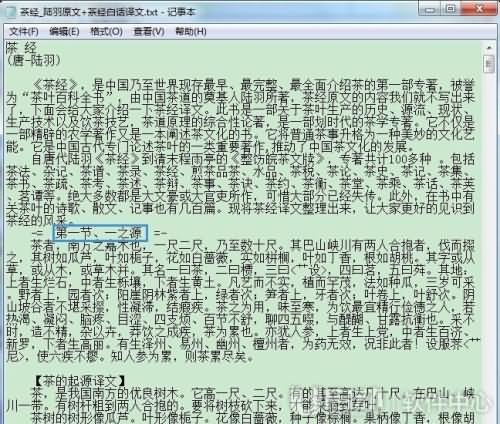Click the title line '茶 经'
This screenshot has width=500, height=424.
[x=22, y=48]
